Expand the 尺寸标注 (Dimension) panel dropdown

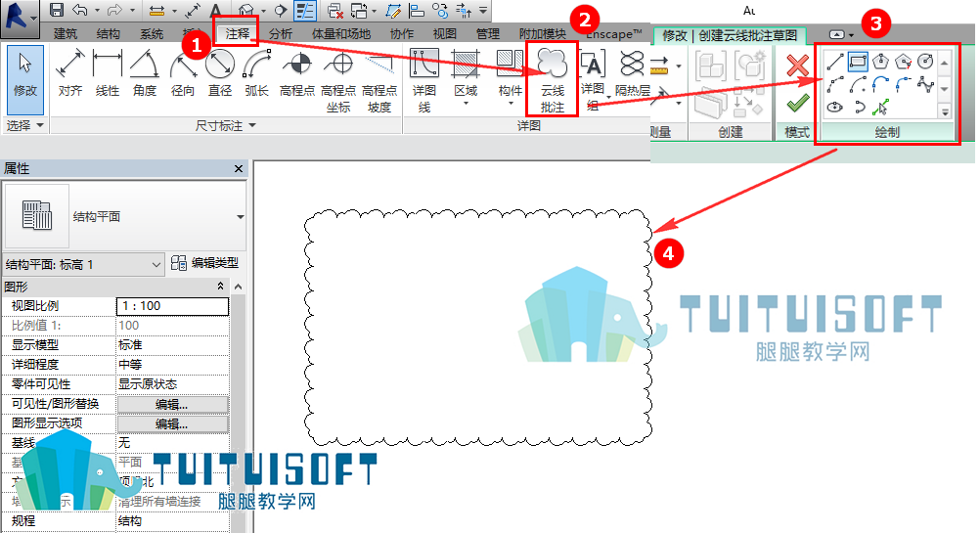click(252, 125)
